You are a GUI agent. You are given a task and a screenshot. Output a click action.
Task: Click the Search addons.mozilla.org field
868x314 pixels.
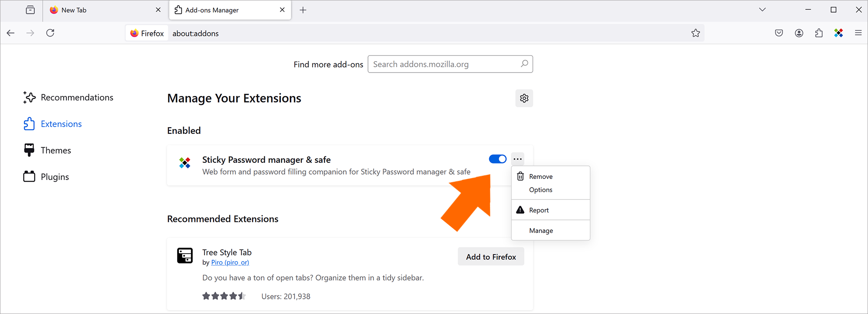click(x=450, y=64)
